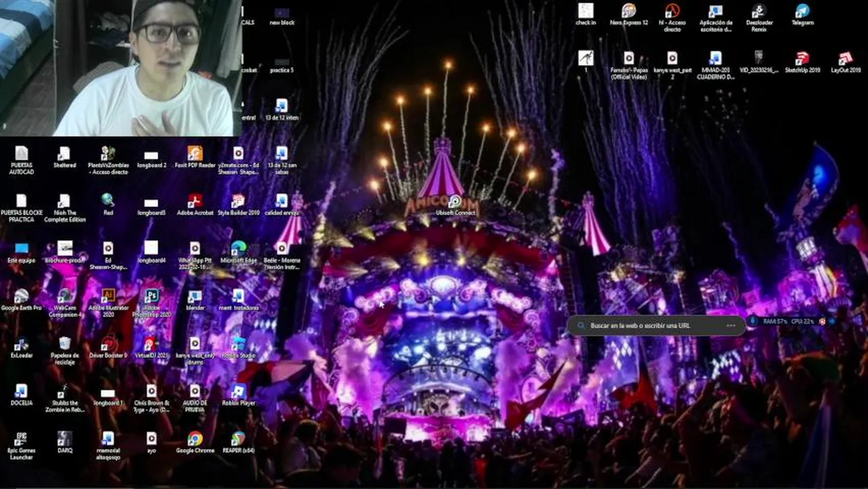Open the DARQ game shortcut
The height and width of the screenshot is (489, 868).
[x=65, y=442]
